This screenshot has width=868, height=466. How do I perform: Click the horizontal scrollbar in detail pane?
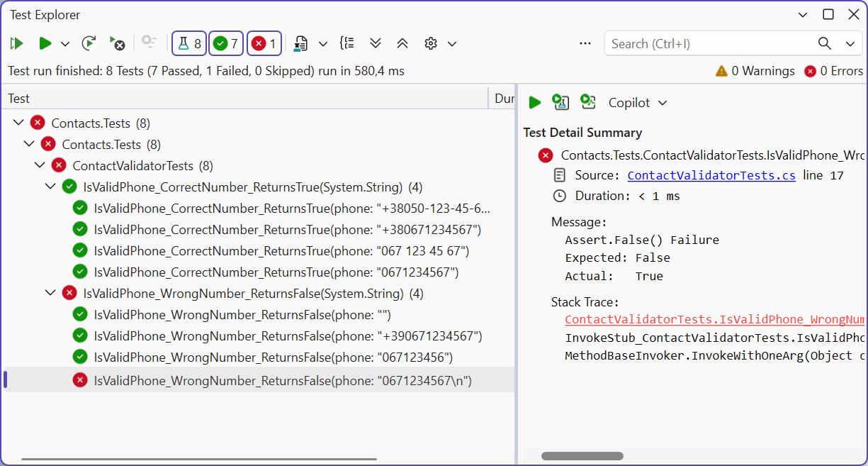click(582, 456)
